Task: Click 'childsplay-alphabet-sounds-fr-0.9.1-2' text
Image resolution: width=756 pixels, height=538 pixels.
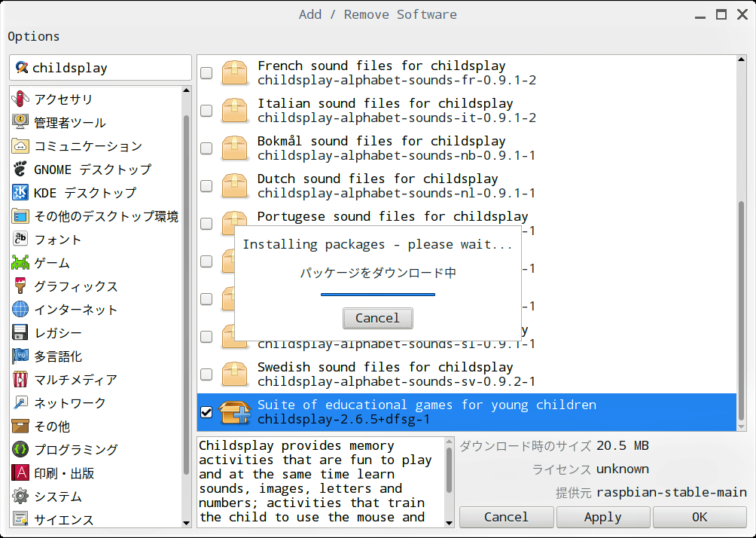Action: [x=397, y=80]
